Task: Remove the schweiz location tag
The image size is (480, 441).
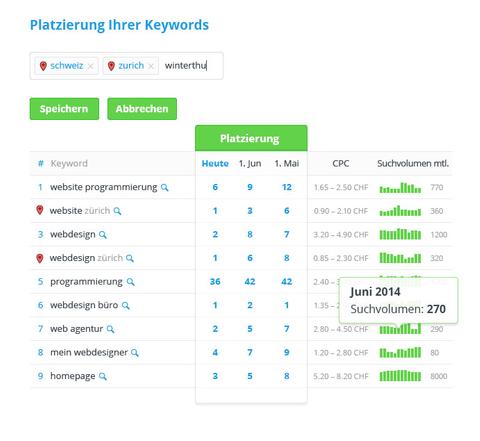Action: (x=90, y=66)
